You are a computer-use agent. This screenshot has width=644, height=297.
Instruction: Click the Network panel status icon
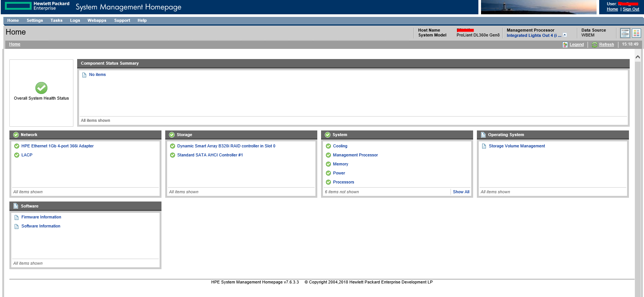[x=16, y=135]
